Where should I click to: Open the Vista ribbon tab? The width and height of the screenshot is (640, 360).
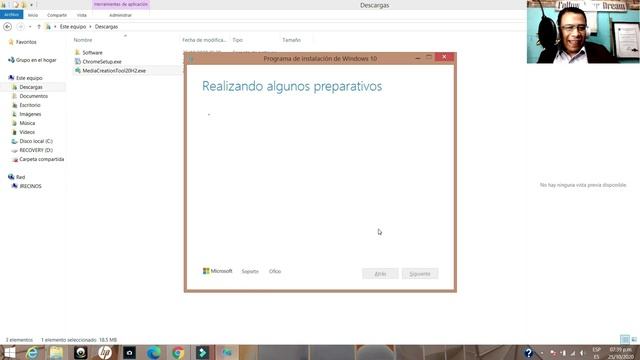pyautogui.click(x=82, y=15)
